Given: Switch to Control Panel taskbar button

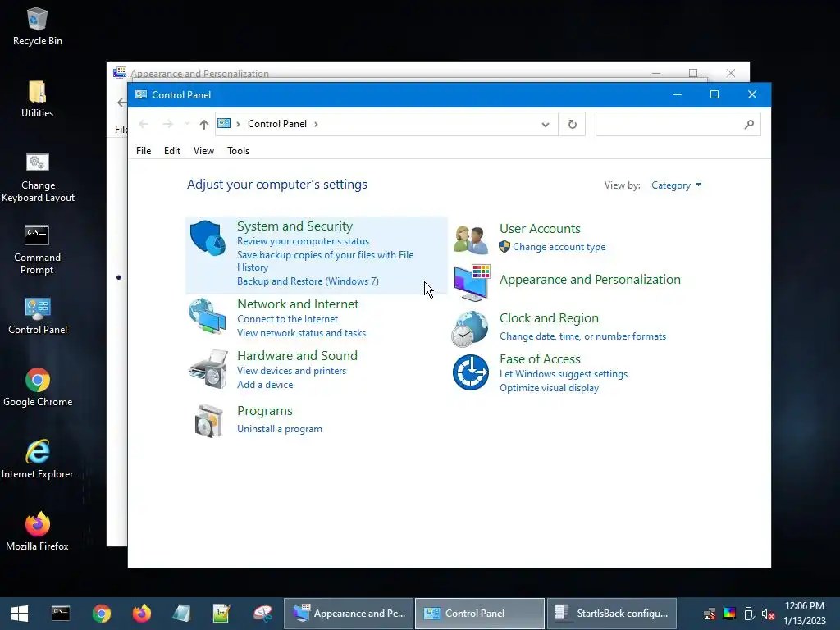Looking at the screenshot, I should pos(480,614).
